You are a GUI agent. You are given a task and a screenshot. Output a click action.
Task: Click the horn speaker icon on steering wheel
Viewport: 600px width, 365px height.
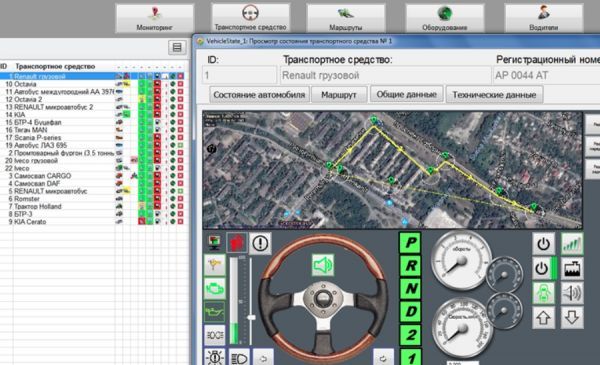point(323,265)
